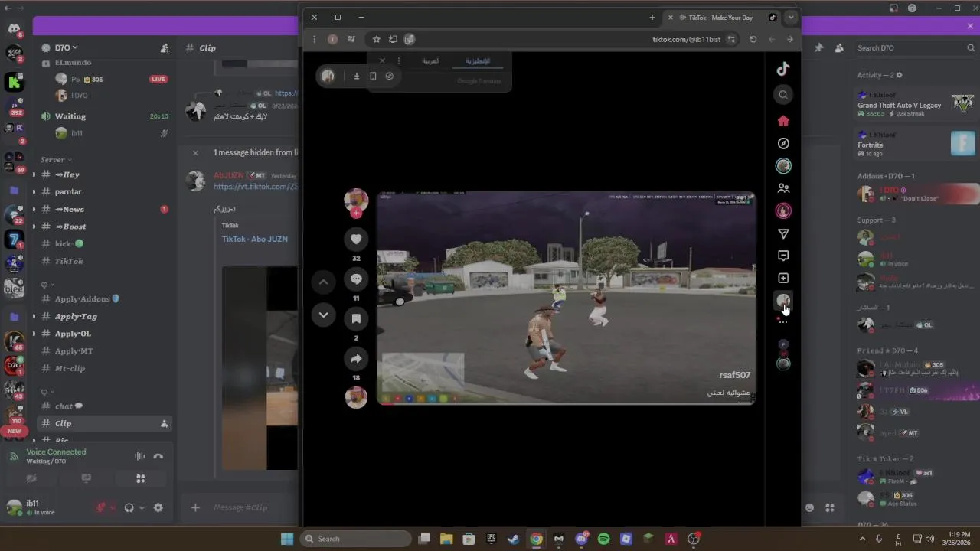
Task: Open the TikTok Friends icon
Action: [x=783, y=188]
